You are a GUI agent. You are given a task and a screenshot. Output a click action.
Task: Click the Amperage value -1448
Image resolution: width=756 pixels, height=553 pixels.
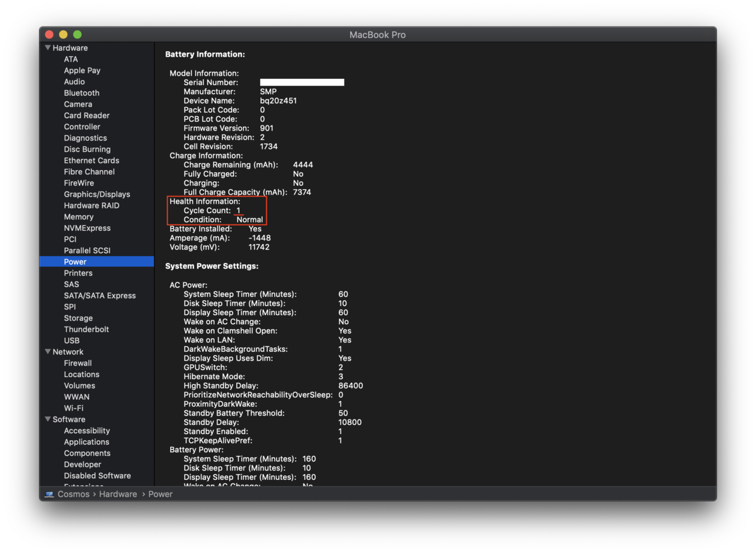coord(260,238)
